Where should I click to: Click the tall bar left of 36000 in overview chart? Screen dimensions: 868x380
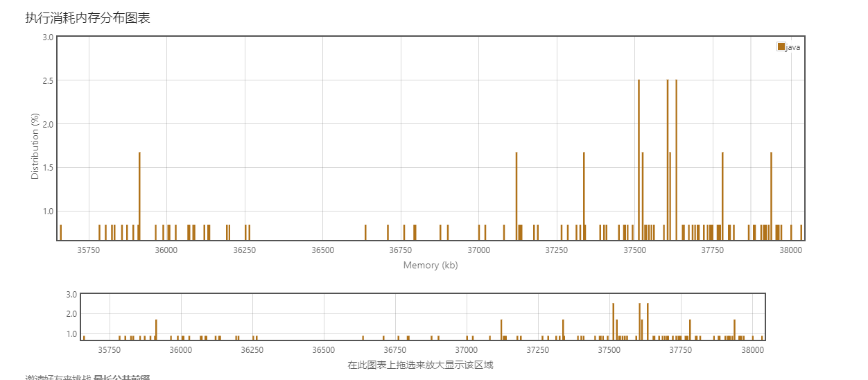click(x=156, y=330)
